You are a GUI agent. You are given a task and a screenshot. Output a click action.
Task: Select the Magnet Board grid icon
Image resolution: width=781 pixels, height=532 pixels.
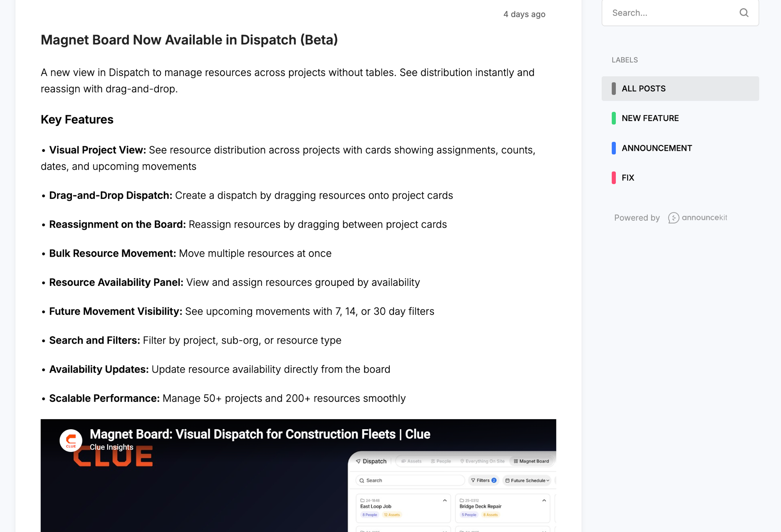pos(515,461)
